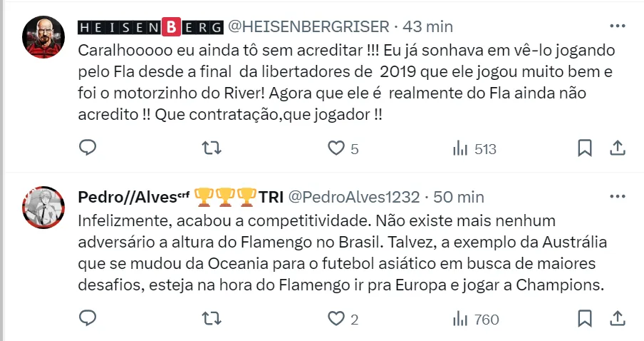Screen dimensions: 644x341
Task: View analytics showing 760 views
Action: pos(476,319)
